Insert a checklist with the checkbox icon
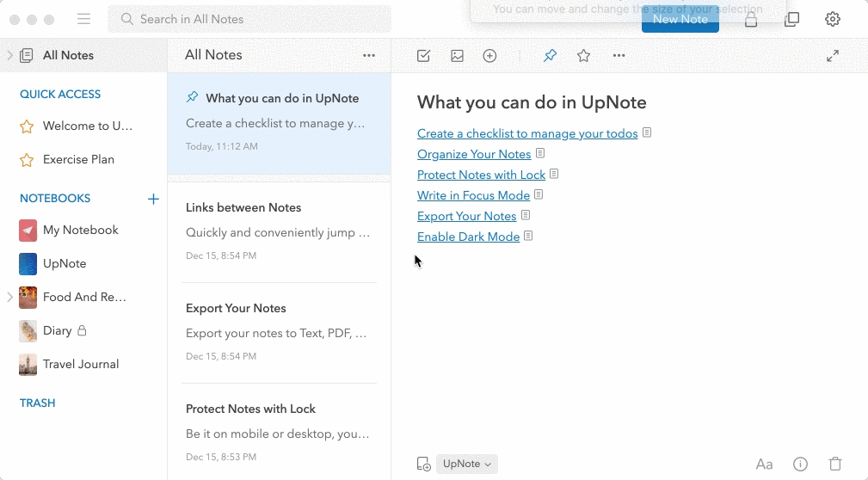Screen dimensions: 868x480 (x=423, y=56)
